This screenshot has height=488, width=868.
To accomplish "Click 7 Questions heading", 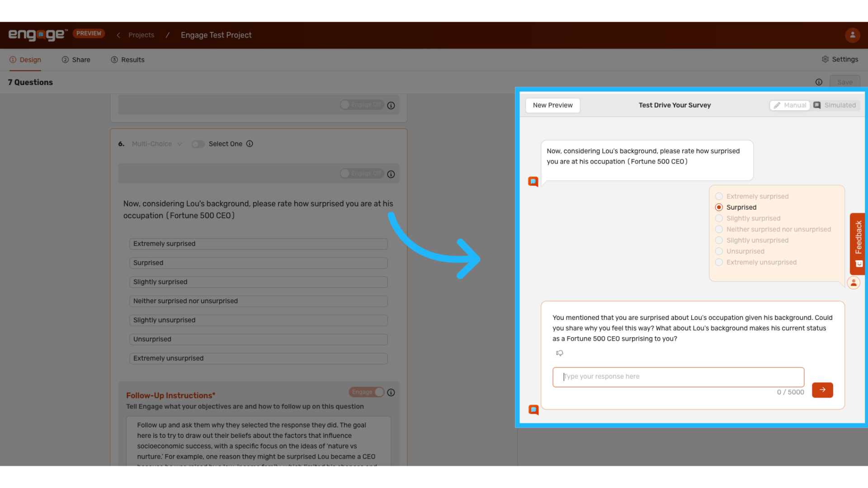I will click(30, 82).
